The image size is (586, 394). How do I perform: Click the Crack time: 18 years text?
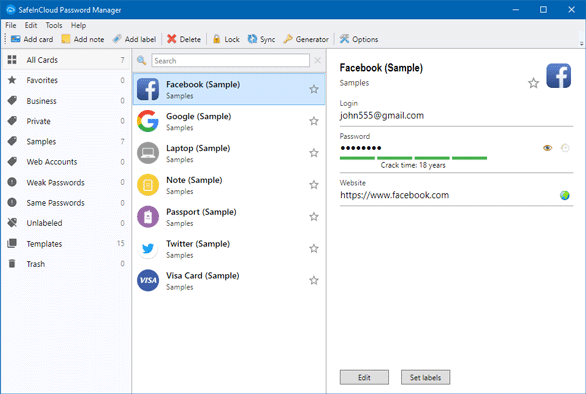413,165
